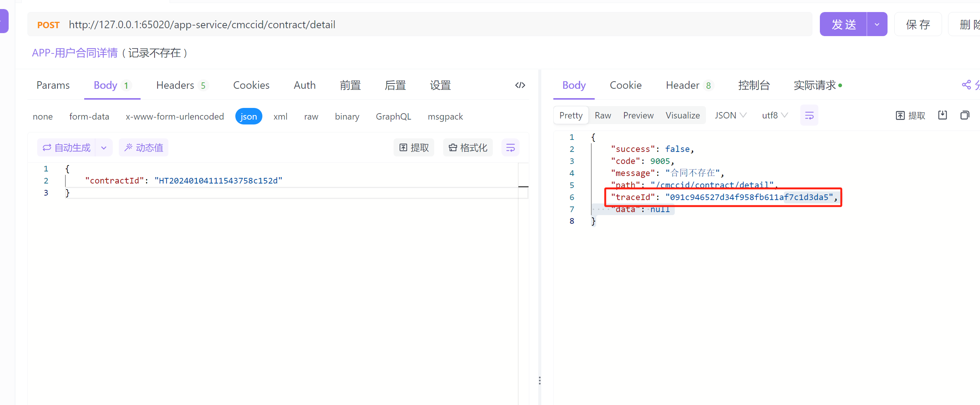Screen dimensions: 980x405
Task: Open the Params tab
Action: click(53, 85)
